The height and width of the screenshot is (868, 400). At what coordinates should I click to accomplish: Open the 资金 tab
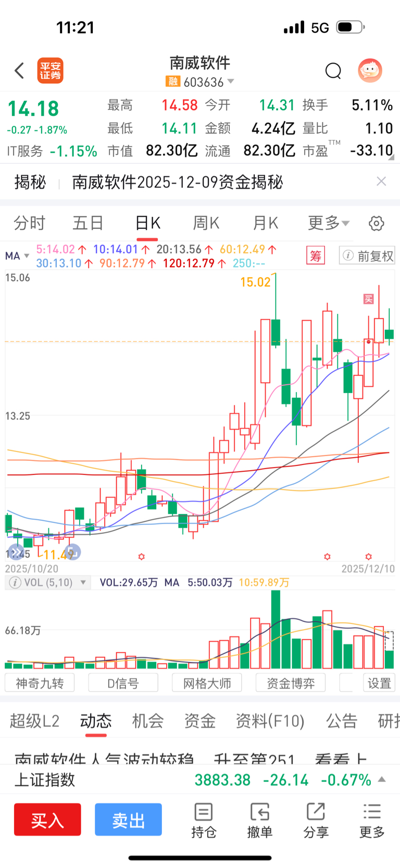pos(200,721)
